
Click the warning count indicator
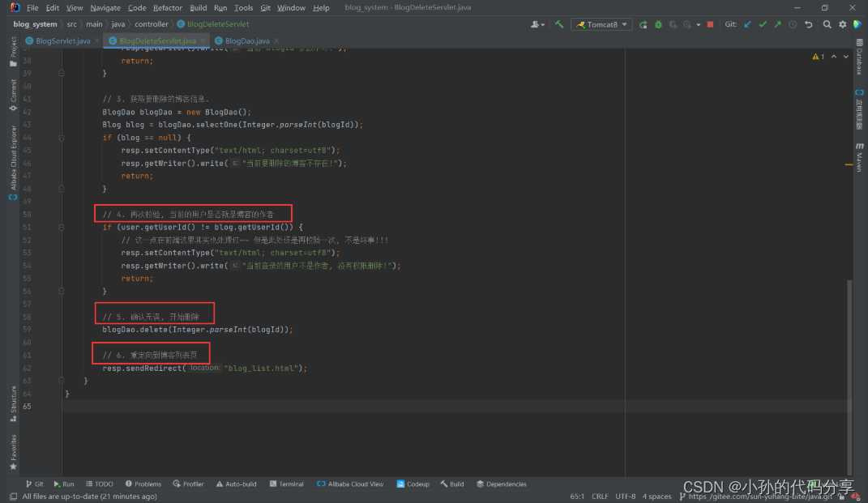[x=819, y=57]
